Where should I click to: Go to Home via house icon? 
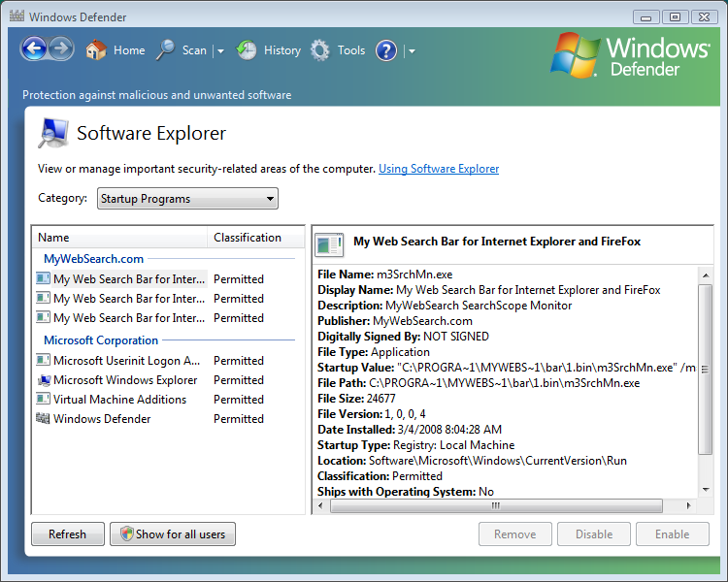click(x=95, y=50)
